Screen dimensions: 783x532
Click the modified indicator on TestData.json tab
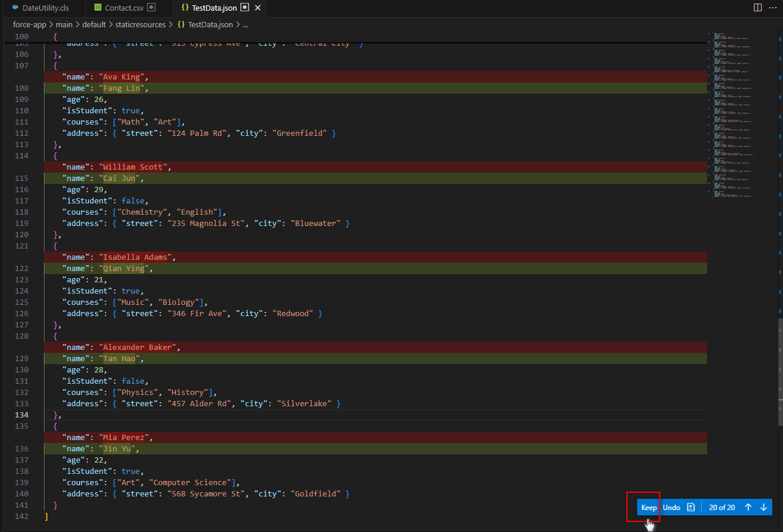click(x=244, y=8)
